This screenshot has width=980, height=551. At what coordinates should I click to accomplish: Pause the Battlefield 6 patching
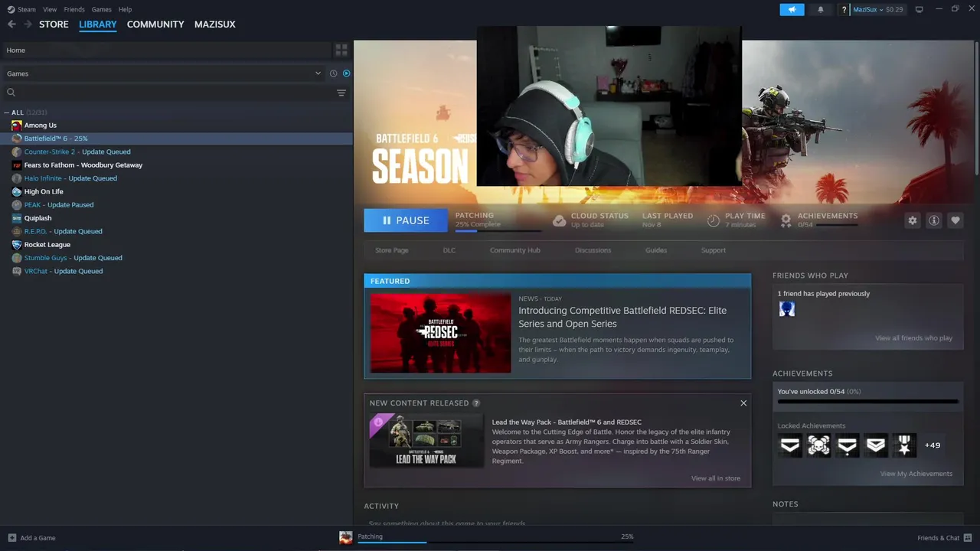pos(406,220)
